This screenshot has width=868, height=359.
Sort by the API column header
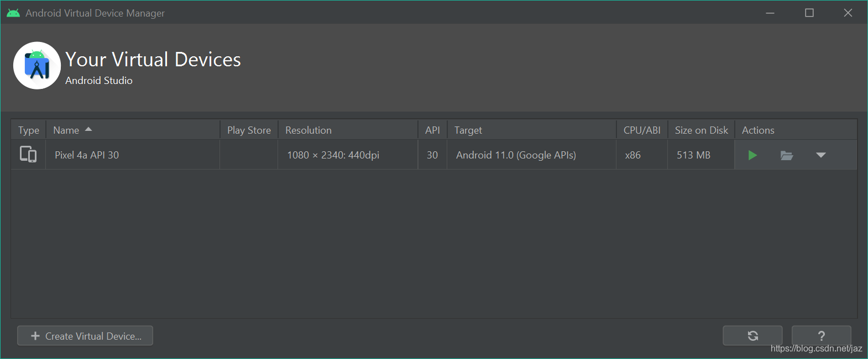tap(432, 130)
